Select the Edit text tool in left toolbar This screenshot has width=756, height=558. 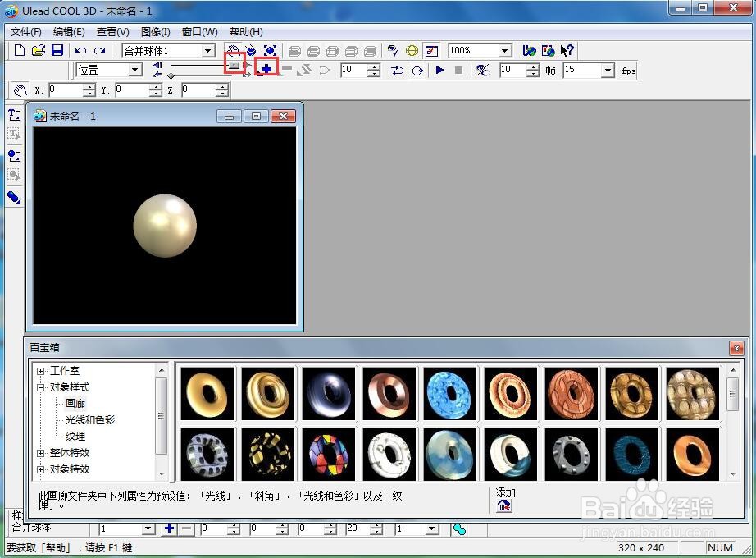tap(15, 134)
